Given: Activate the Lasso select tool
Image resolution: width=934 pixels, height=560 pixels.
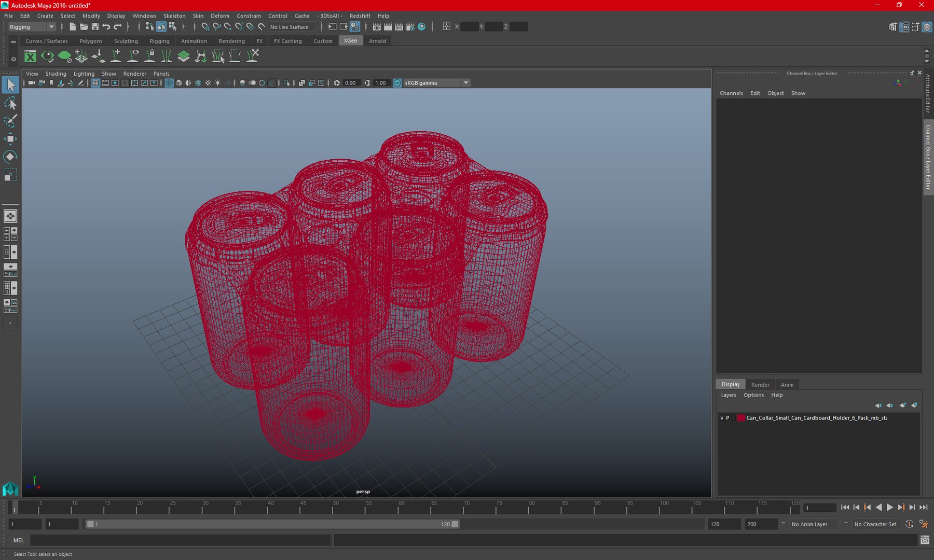Looking at the screenshot, I should coord(10,103).
